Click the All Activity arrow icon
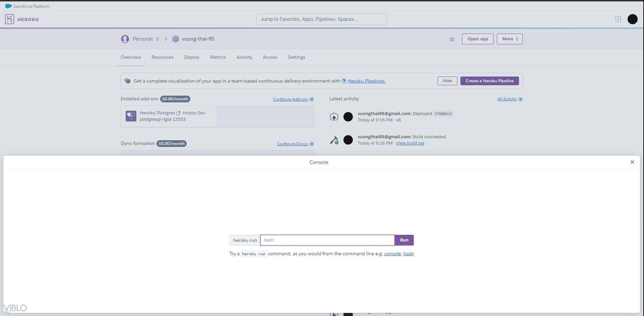 [520, 99]
